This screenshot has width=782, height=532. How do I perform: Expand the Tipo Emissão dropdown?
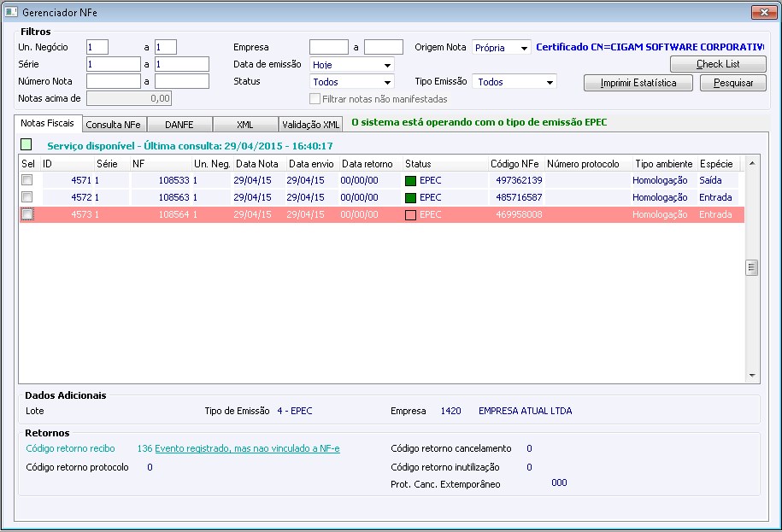[x=549, y=82]
